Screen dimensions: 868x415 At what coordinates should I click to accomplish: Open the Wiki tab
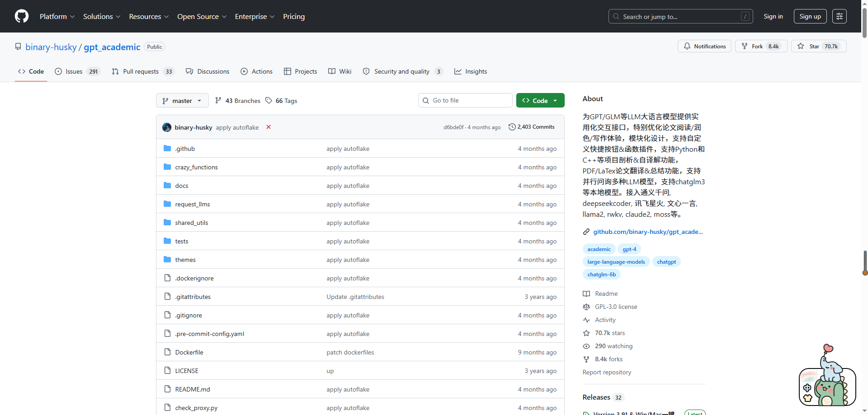tap(340, 71)
